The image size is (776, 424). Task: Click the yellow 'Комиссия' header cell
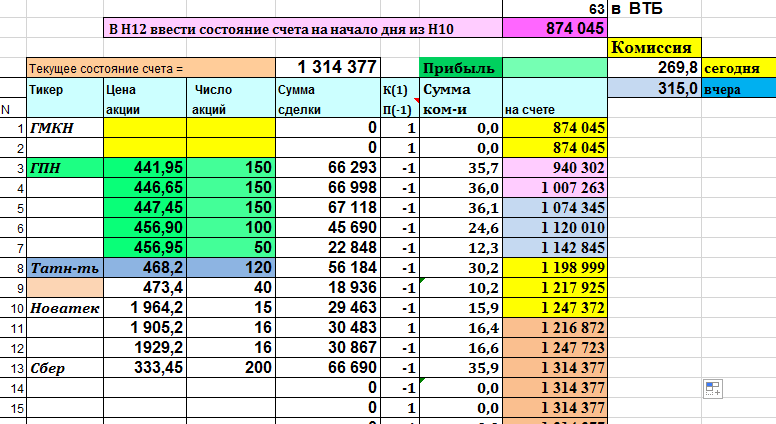point(654,47)
